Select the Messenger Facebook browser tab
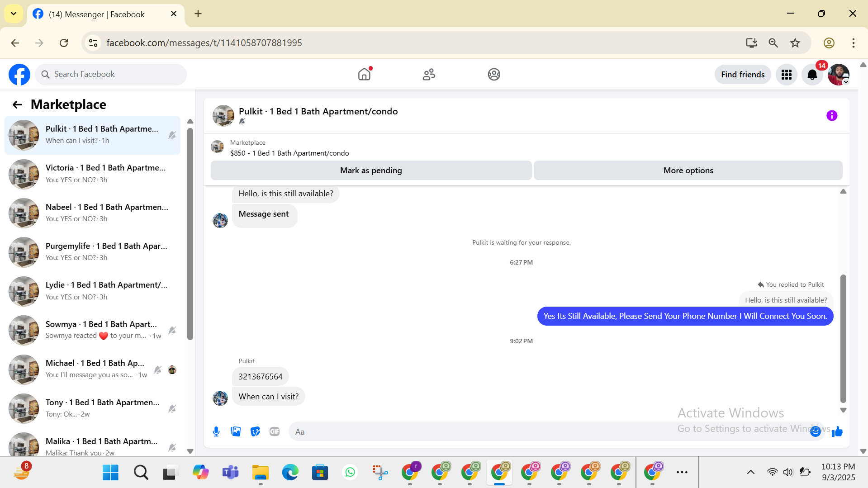Screen dimensions: 868x488 106,14
